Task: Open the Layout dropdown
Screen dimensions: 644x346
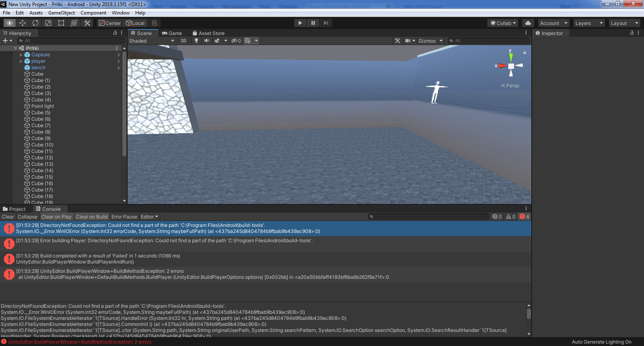Action: click(624, 23)
